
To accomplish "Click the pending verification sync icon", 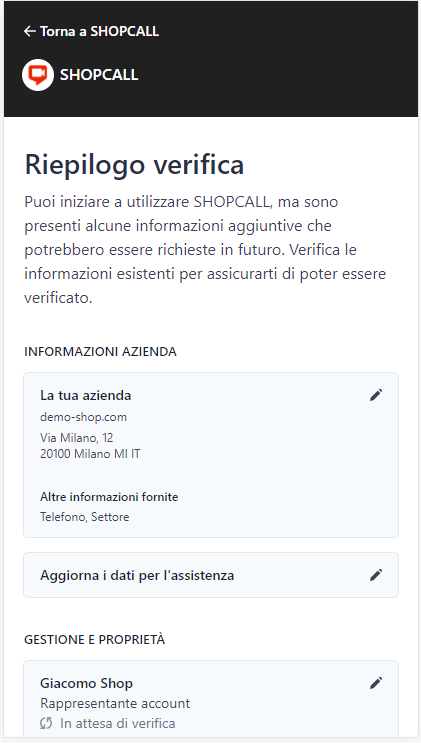I will (46, 724).
